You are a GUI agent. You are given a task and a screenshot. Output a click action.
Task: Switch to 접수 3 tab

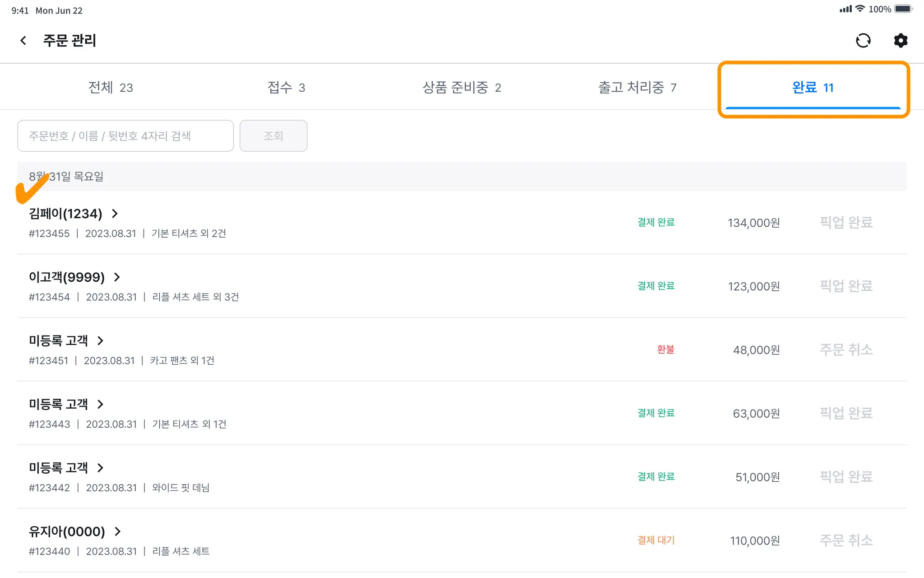point(286,87)
